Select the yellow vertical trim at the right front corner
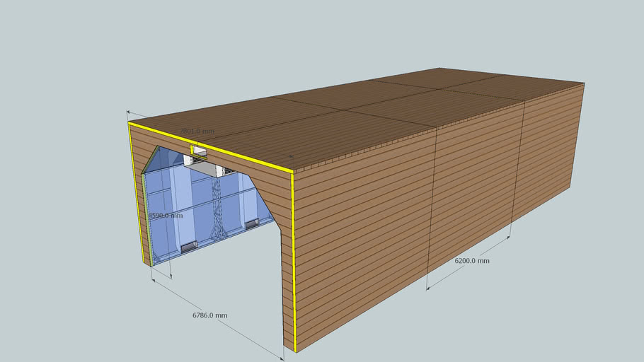644x362 pixels. coord(293,262)
